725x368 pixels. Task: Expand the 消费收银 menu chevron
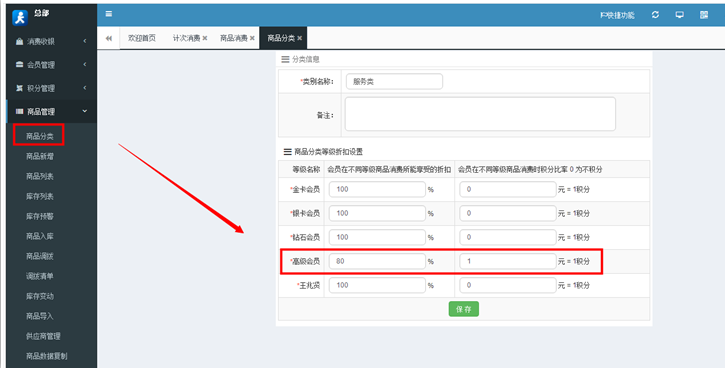click(x=85, y=41)
